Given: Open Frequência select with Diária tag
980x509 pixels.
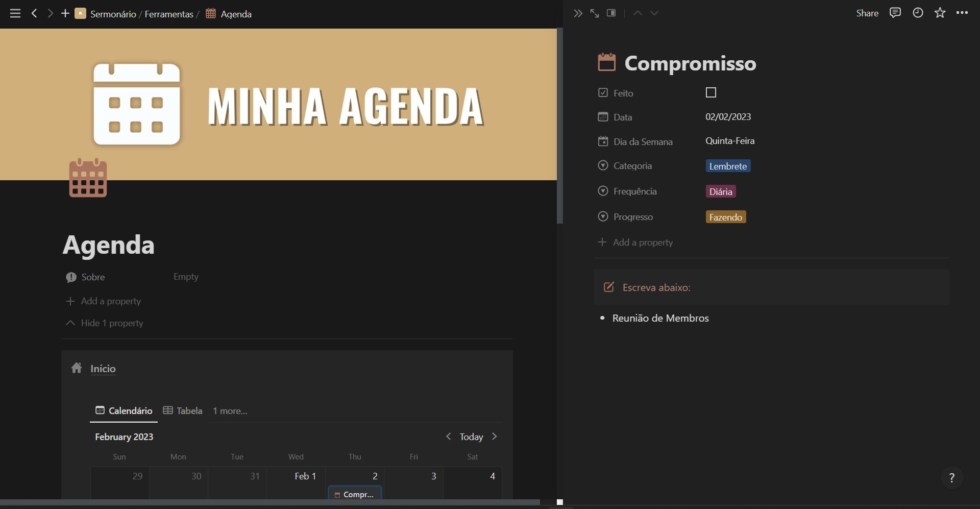Looking at the screenshot, I should (x=721, y=191).
